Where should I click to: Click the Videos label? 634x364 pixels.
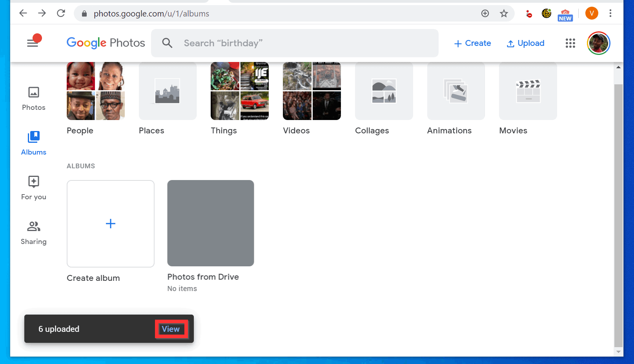pos(296,131)
